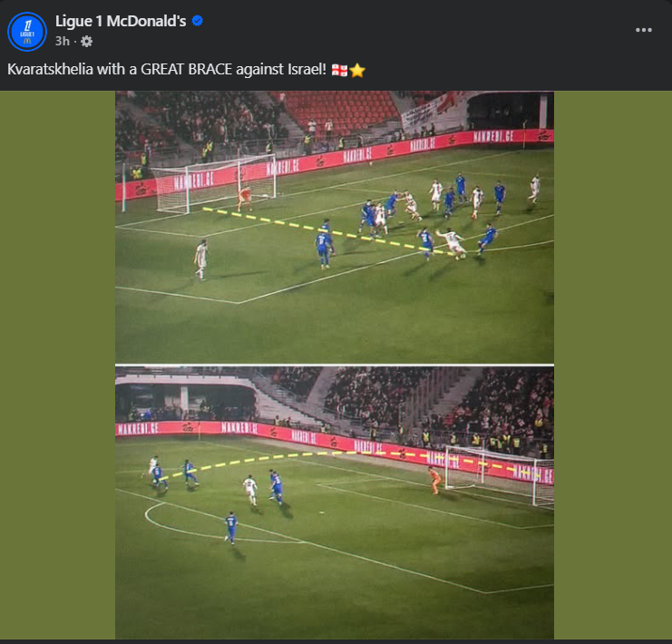Click the lone white-kit player near top-photo penalty box
The image size is (672, 644).
(200, 259)
